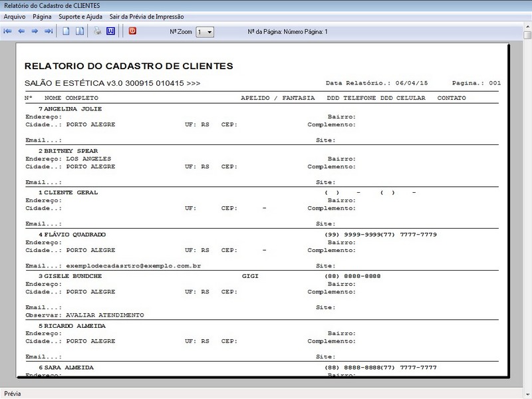Click the vertical scrollbar track
532x399 pixels.
[527, 199]
